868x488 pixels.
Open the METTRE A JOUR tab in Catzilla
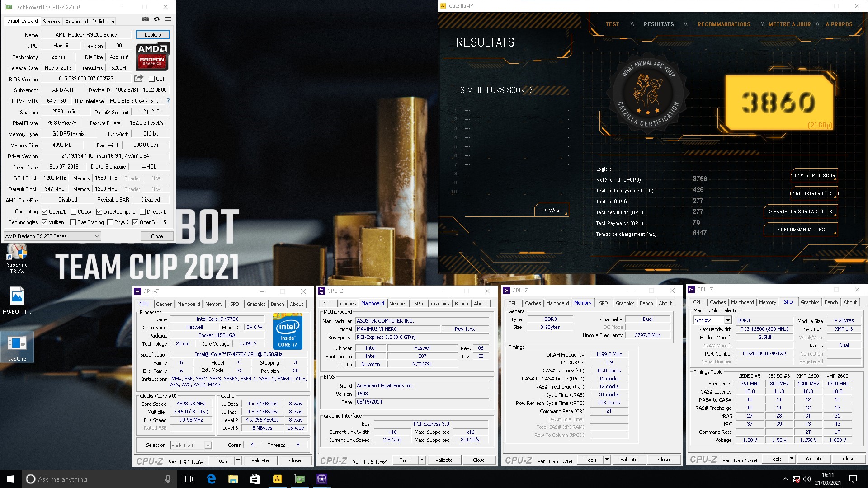(789, 24)
